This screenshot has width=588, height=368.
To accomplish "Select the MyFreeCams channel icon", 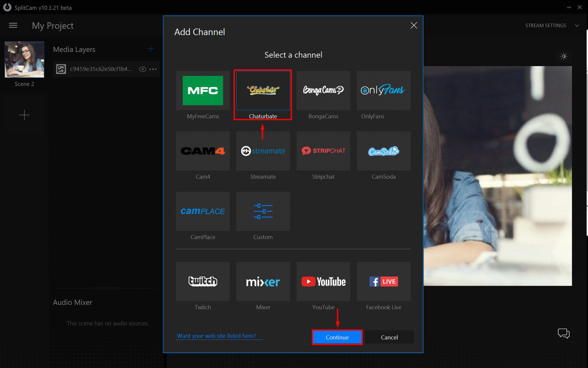I will click(202, 90).
